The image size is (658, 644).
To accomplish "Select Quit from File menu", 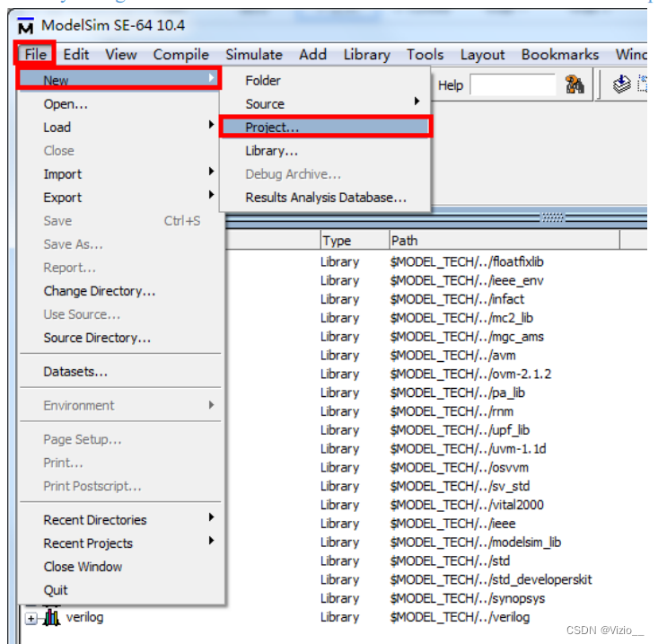I will 118,590.
